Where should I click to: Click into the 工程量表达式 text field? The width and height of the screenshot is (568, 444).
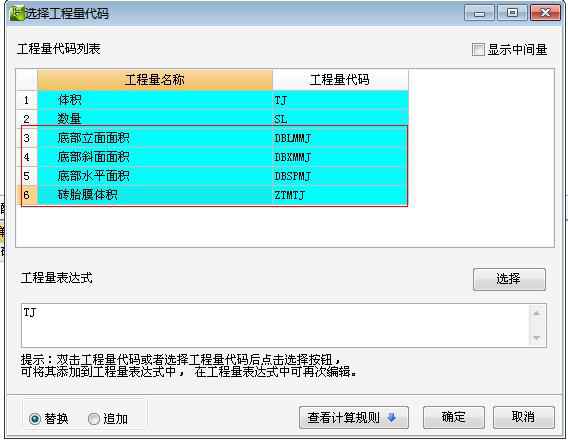(276, 326)
